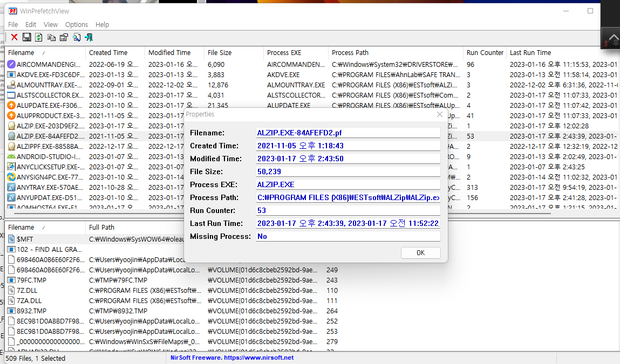Exit via the door toolbar icon

[88, 37]
